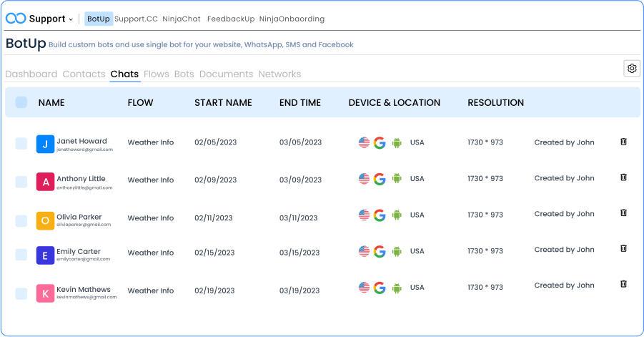Delete Janet Howard's chat with trash icon
Viewport: 644px width, 337px height.
click(623, 142)
